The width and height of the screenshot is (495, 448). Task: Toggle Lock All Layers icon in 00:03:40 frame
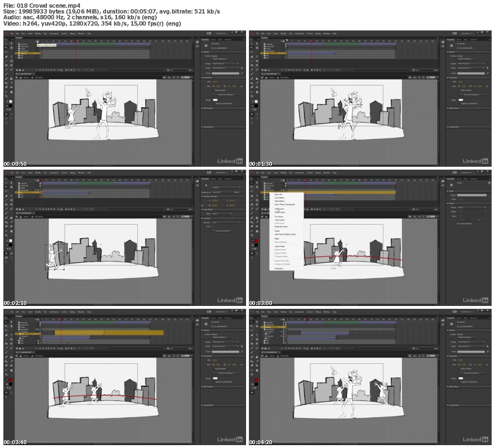coord(38,319)
